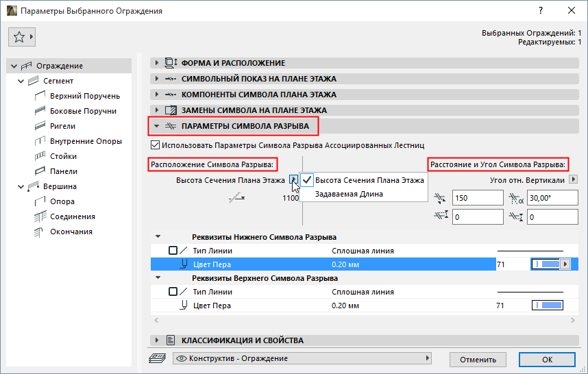
Task: Open the break symbol position dropdown arrow
Action: pyautogui.click(x=293, y=180)
